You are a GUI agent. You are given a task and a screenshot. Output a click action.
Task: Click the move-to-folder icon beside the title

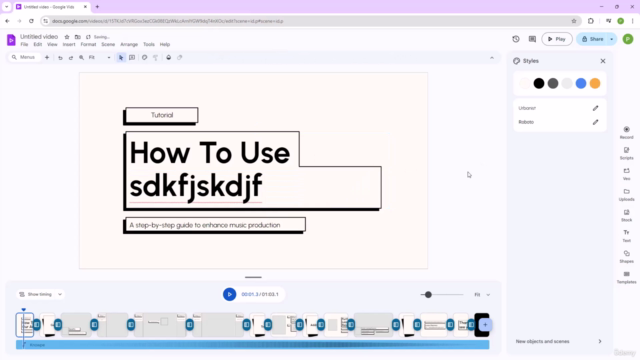tap(78, 37)
